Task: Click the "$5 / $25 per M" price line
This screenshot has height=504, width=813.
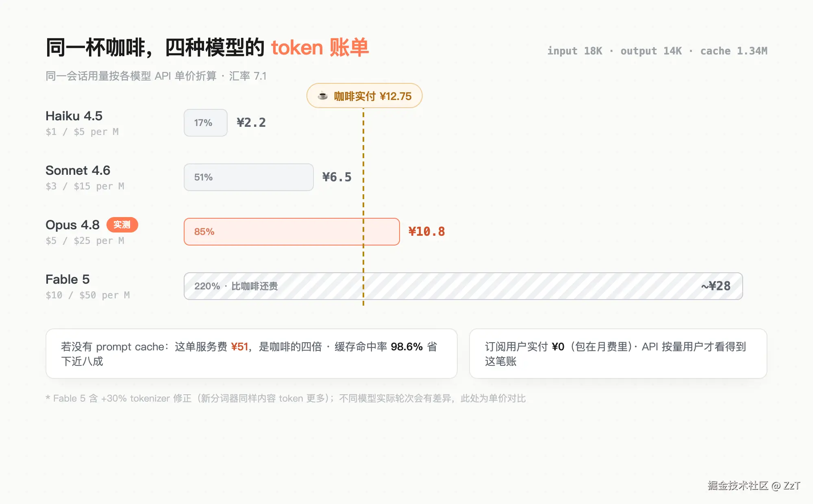Action: tap(85, 241)
